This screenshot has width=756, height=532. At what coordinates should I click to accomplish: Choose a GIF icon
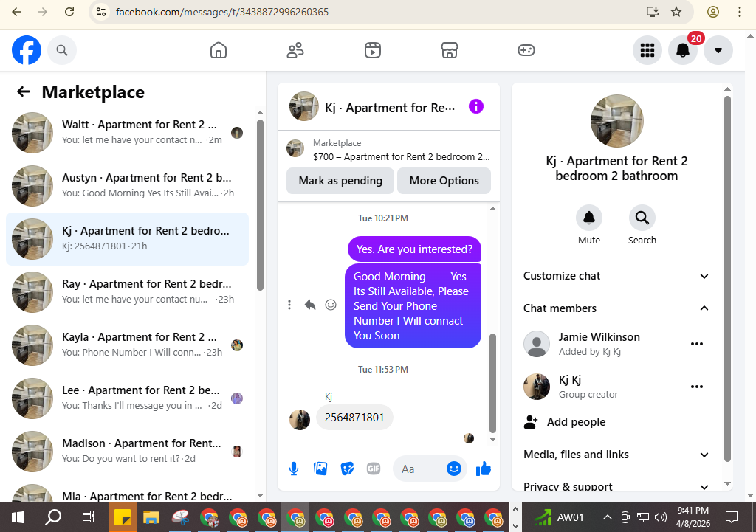(x=374, y=469)
